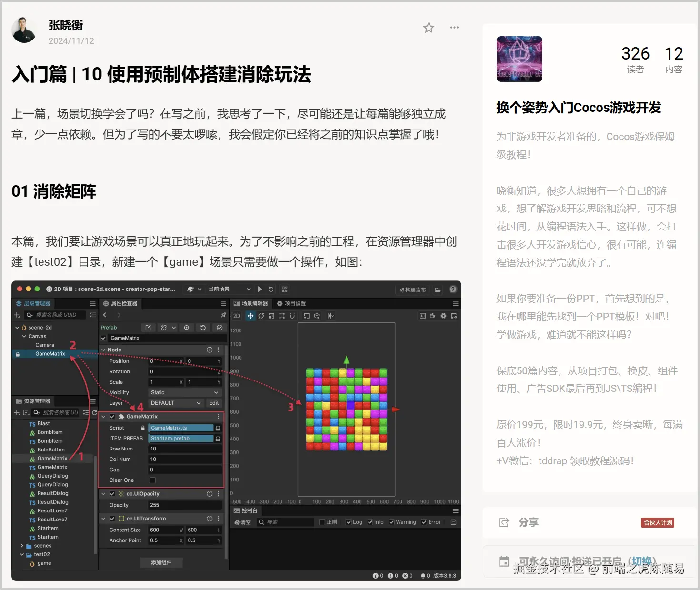Click the Edit button next to Layer
The width and height of the screenshot is (700, 590).
coord(213,402)
